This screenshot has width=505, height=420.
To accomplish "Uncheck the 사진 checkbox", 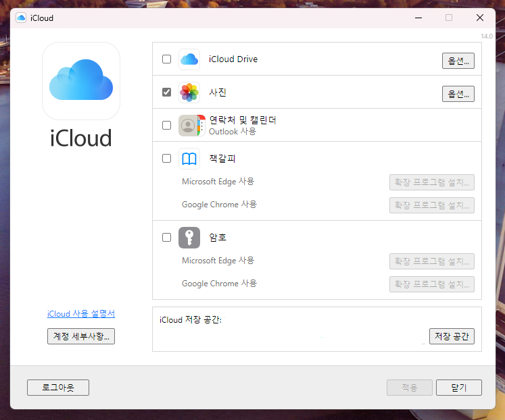I will 166,93.
